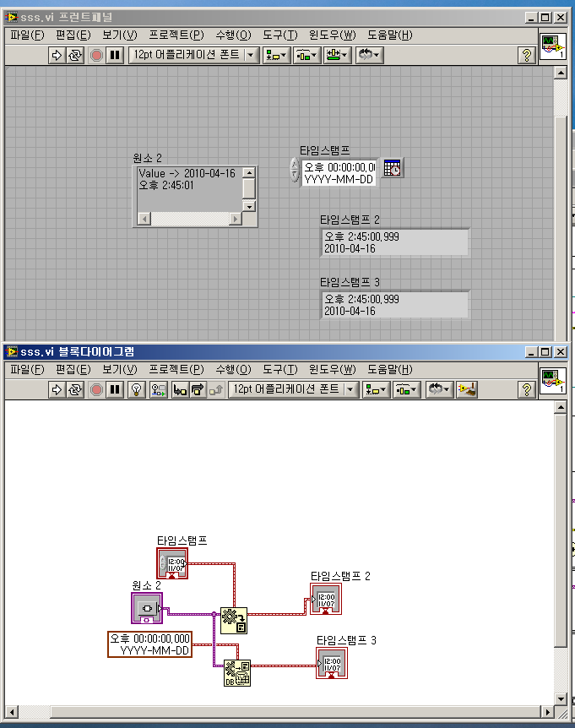Run the VI from the front panel toolbar
The image size is (575, 728).
point(57,55)
